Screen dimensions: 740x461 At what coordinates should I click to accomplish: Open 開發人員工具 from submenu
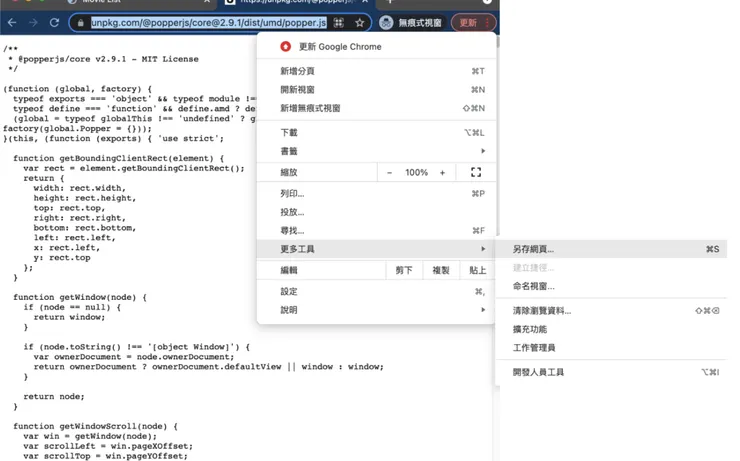tap(612, 372)
